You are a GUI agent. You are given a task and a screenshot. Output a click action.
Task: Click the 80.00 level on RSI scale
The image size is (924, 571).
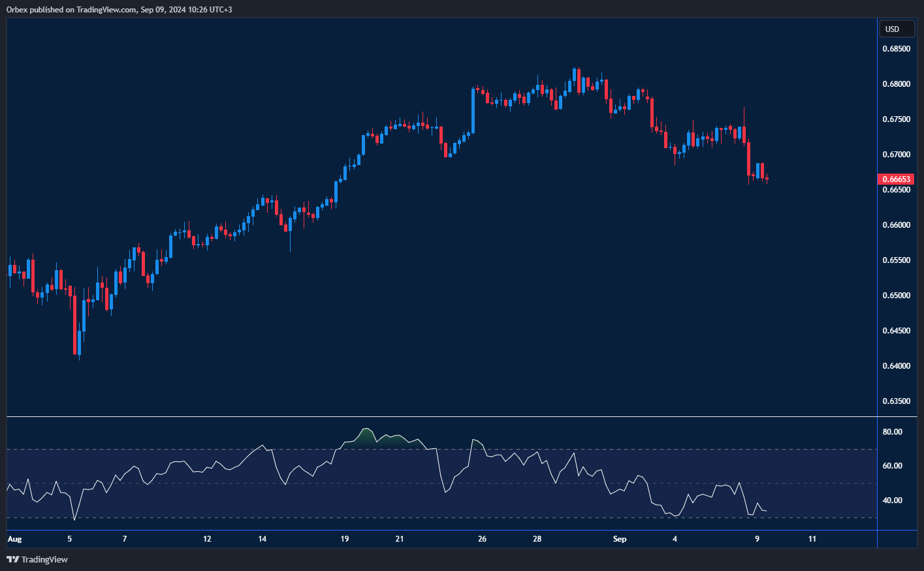892,432
